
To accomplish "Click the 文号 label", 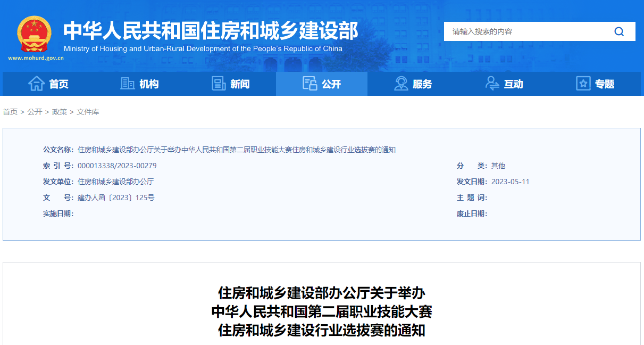I will click(58, 198).
